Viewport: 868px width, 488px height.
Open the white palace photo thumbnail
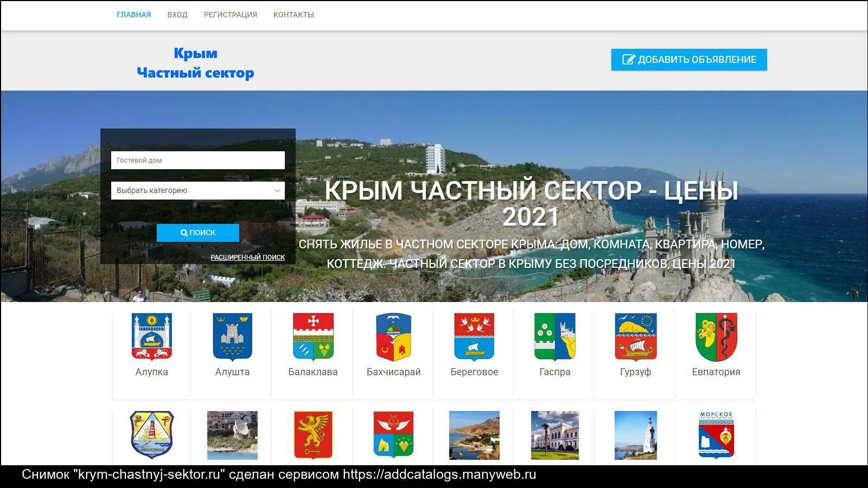(x=554, y=435)
